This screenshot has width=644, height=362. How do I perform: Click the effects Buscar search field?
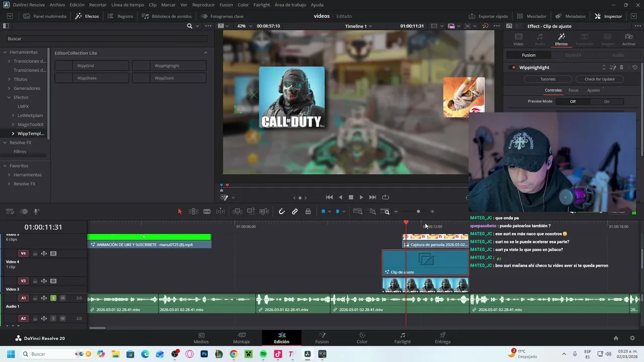click(107, 39)
